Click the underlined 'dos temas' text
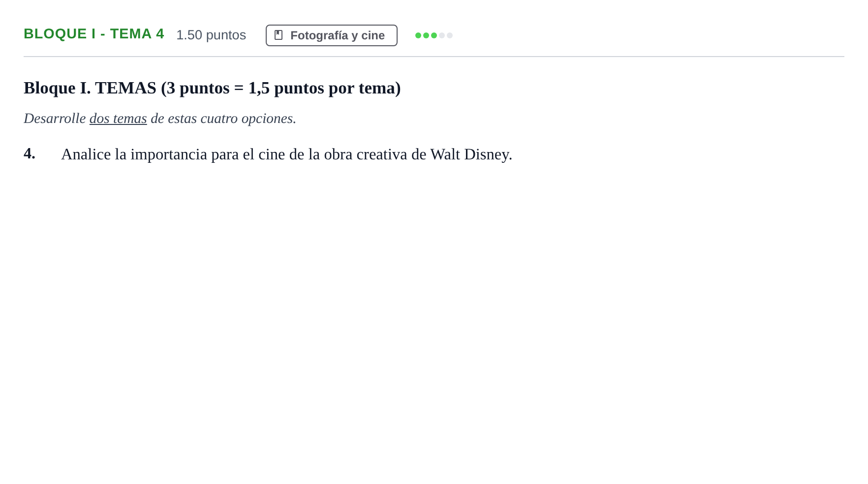Viewport: 868px width, 484px height. (118, 119)
